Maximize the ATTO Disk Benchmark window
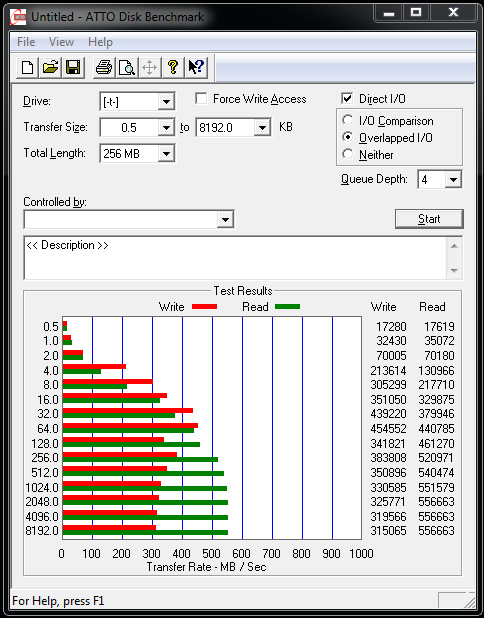Viewport: 484px width, 618px height. (415, 13)
